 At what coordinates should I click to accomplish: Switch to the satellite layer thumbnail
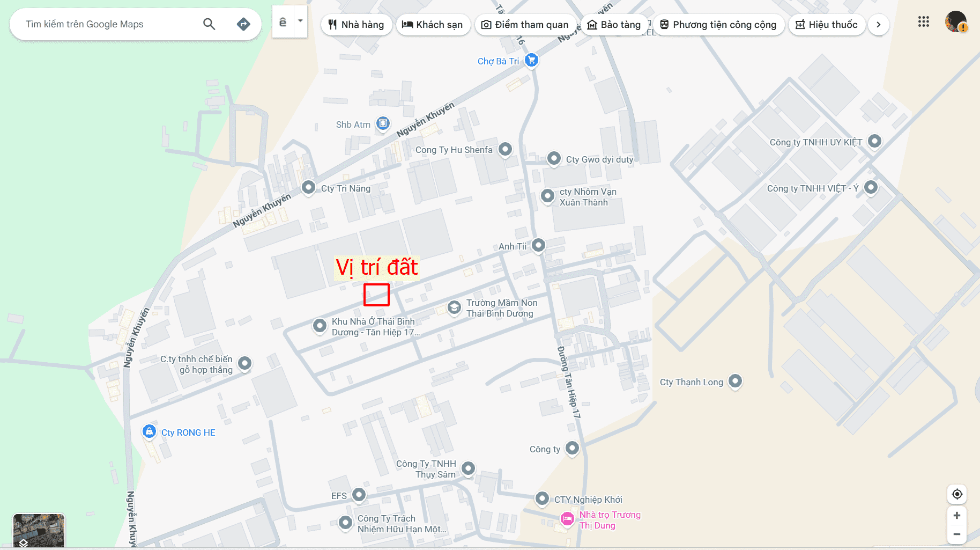39,531
